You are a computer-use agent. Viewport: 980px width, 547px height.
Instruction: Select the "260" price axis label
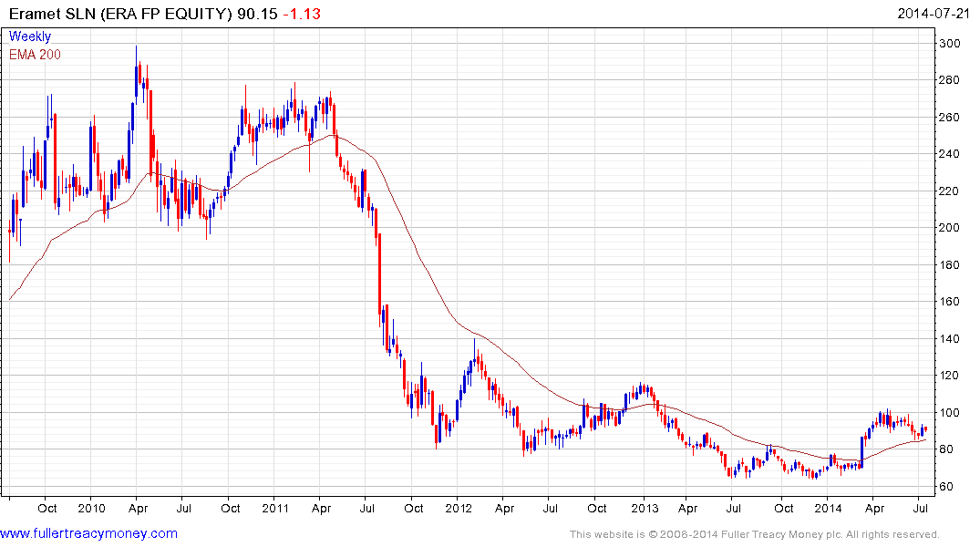(950, 117)
